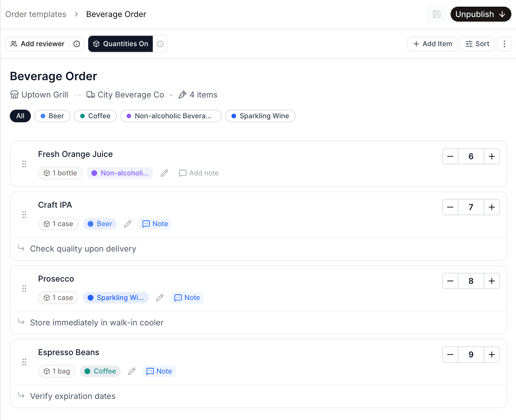Click Add Item button

click(432, 44)
